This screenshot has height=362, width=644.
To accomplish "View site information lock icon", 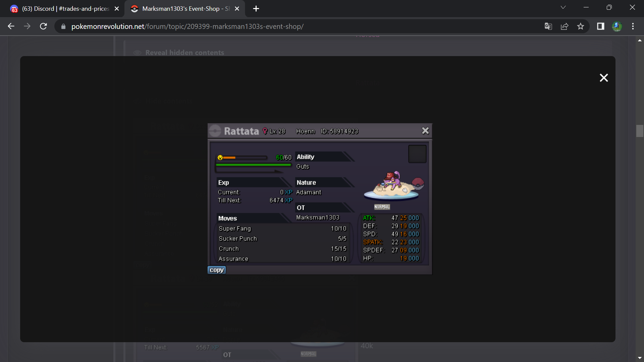I will click(63, 26).
